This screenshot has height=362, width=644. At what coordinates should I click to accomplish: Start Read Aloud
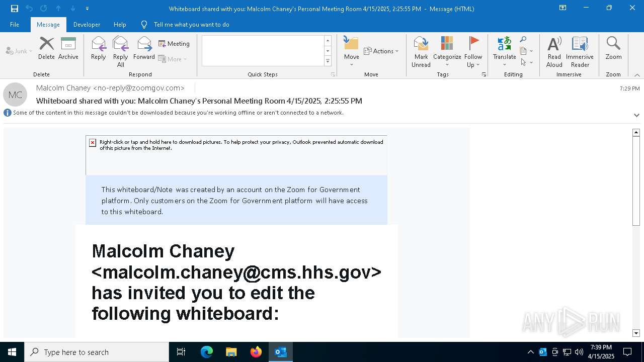click(x=554, y=51)
